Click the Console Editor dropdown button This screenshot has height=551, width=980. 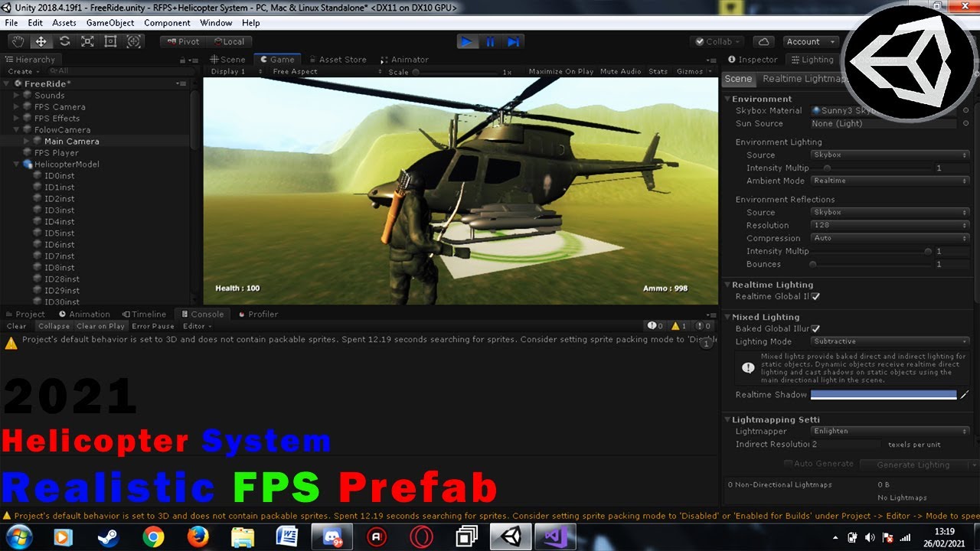click(x=197, y=326)
